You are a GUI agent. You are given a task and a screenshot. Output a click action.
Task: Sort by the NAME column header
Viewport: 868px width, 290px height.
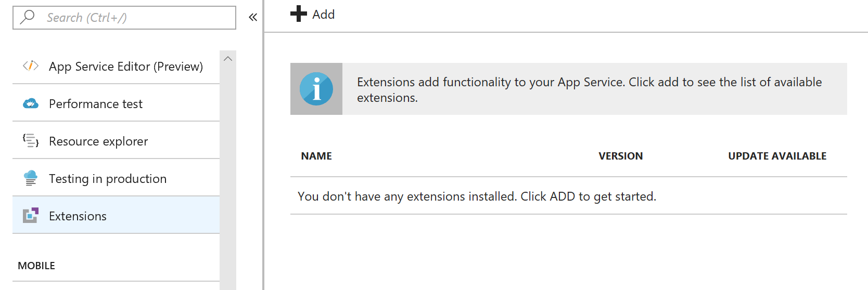pyautogui.click(x=316, y=156)
